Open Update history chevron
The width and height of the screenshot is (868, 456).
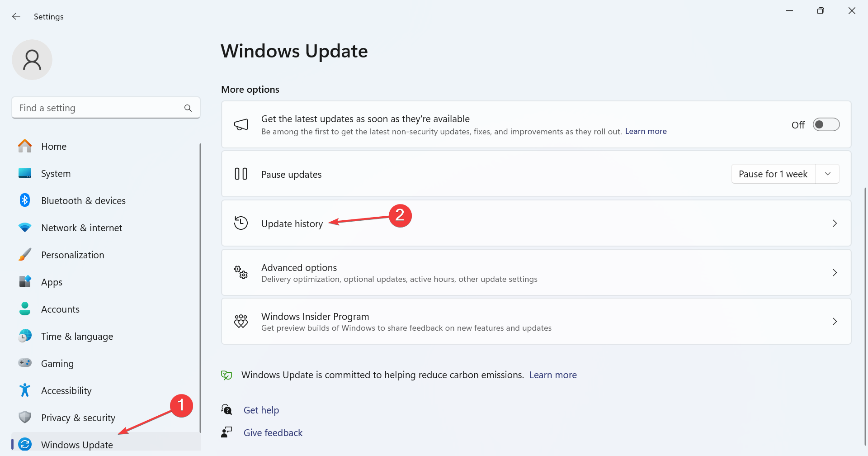tap(835, 223)
